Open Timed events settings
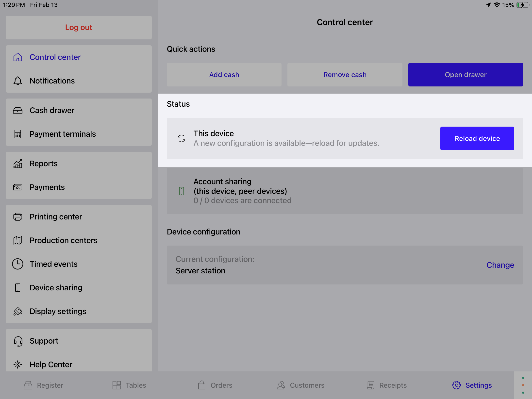 [x=53, y=264]
